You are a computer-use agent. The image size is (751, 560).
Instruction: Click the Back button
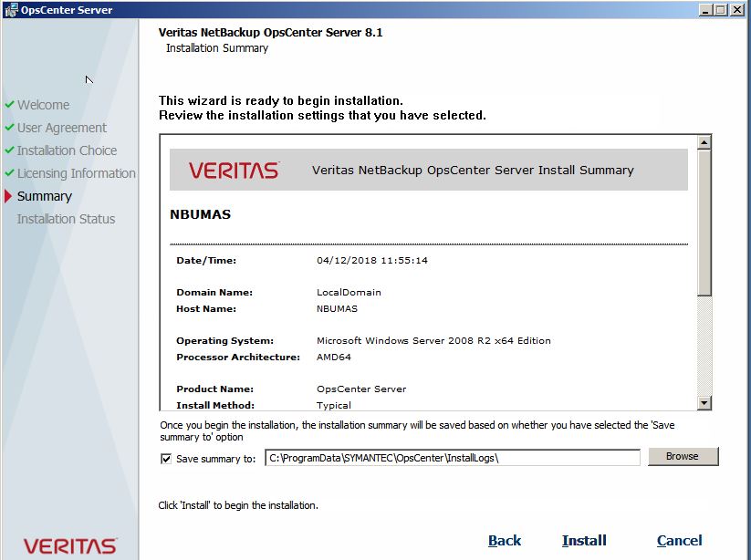coord(505,540)
